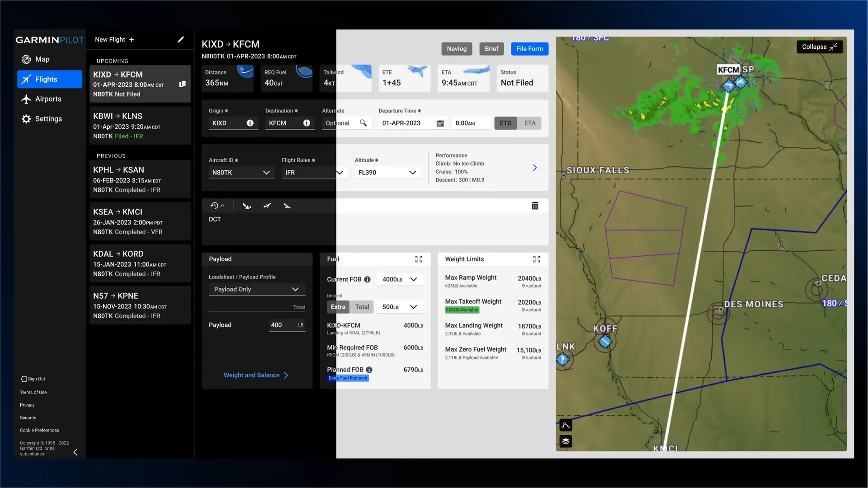
Task: Open the Brief view
Action: (491, 49)
